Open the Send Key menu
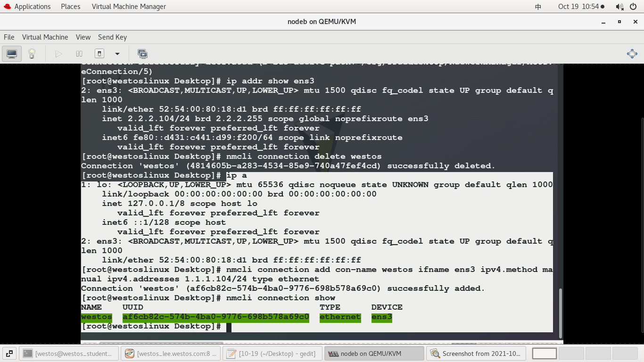This screenshot has height=362, width=644. tap(112, 37)
